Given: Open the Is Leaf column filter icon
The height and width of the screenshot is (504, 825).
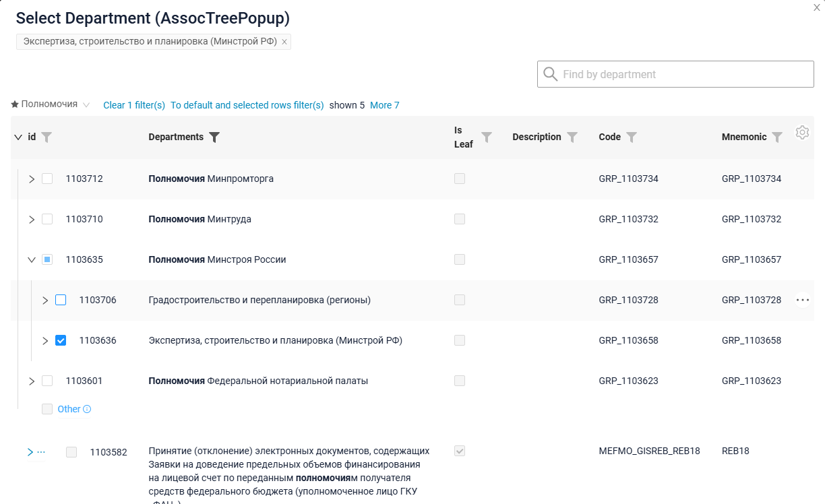Looking at the screenshot, I should coord(487,137).
